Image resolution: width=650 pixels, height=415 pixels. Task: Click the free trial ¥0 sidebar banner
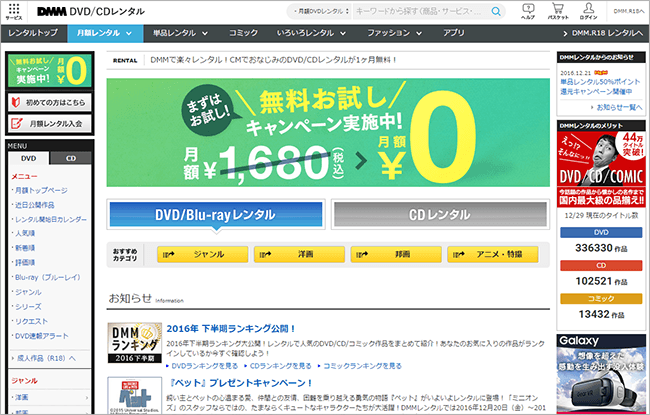50,70
